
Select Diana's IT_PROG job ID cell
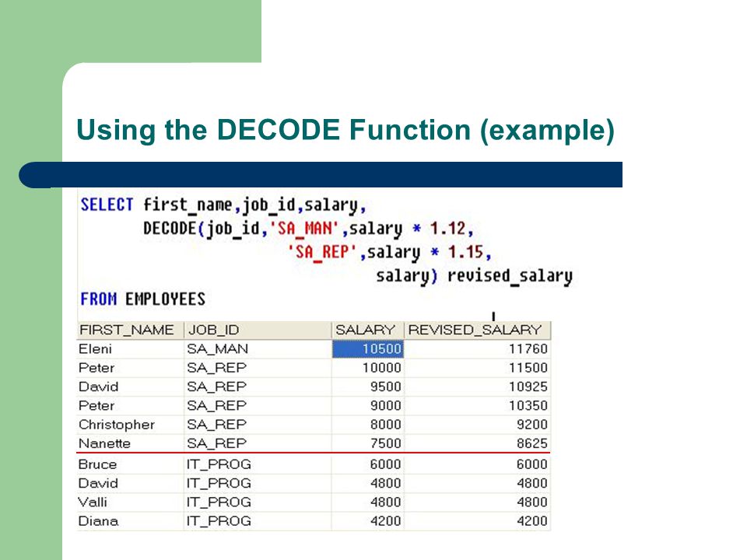[x=258, y=521]
